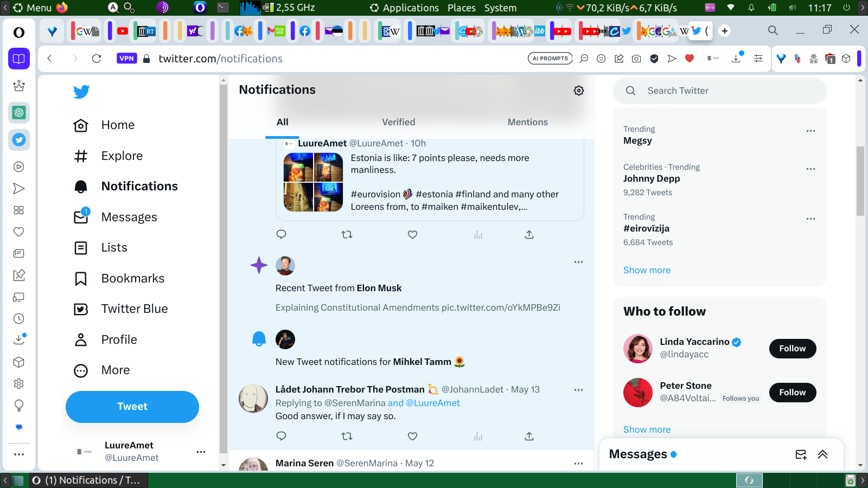The height and width of the screenshot is (488, 868).
Task: Share the 'Good answer' tweet
Action: [529, 436]
